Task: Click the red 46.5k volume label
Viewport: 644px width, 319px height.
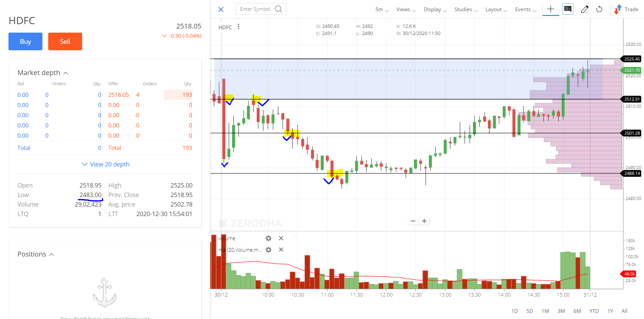Action: click(629, 274)
